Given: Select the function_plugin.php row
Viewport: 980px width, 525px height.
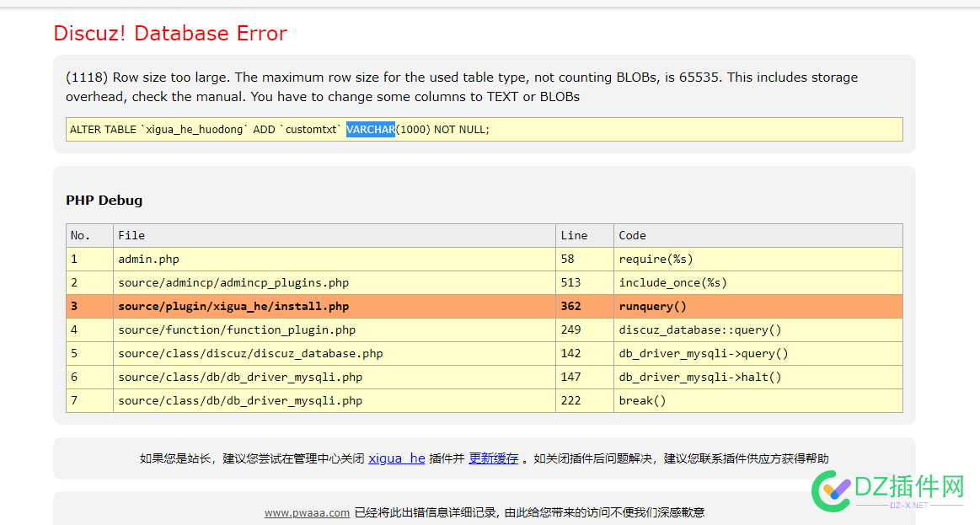Looking at the screenshot, I should [485, 330].
